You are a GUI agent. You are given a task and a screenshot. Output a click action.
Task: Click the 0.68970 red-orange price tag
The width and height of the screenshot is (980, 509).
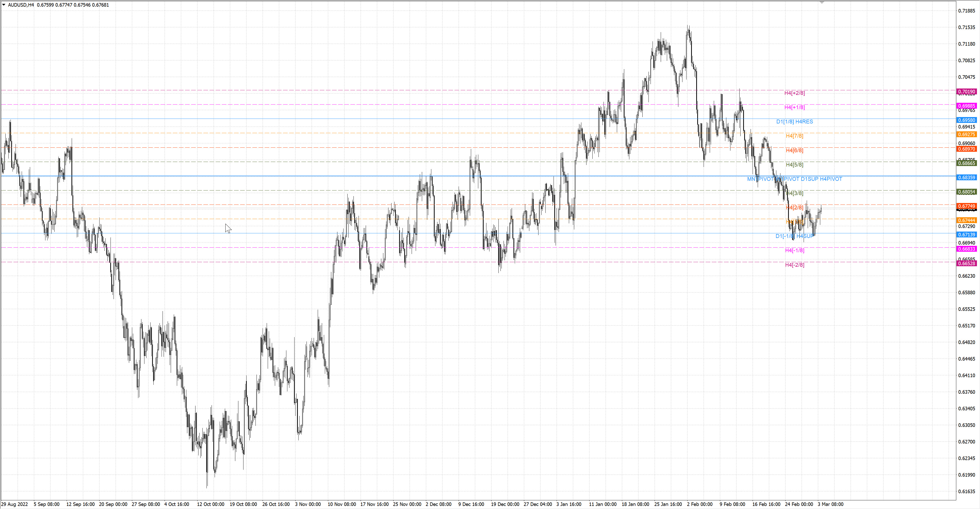(966, 149)
